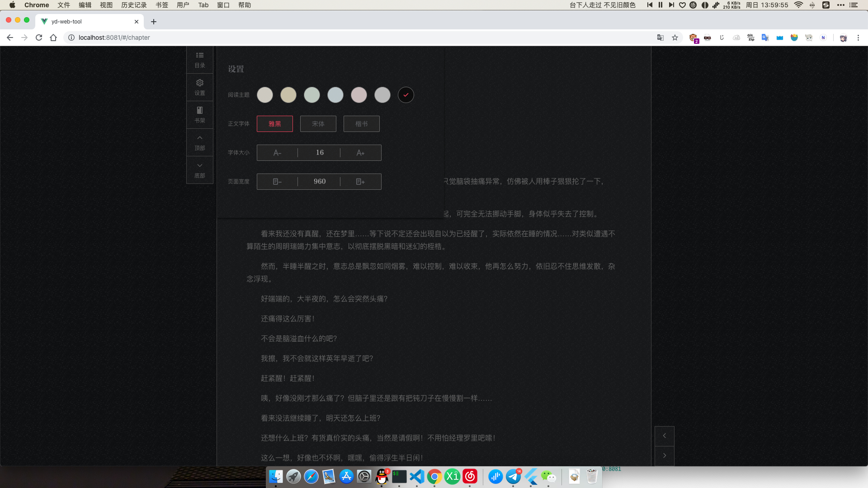Pick the light blue reading theme swatch
This screenshot has height=488, width=868.
click(335, 95)
